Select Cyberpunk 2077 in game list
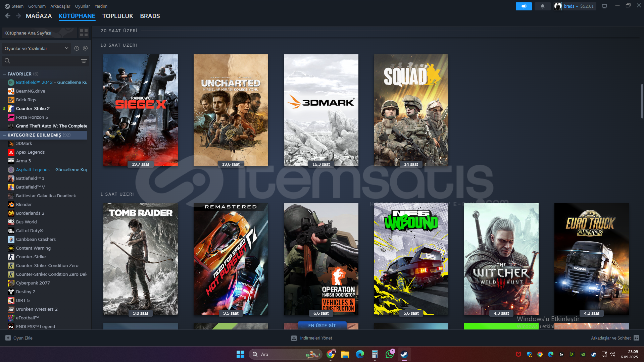This screenshot has height=362, width=644. (x=33, y=283)
